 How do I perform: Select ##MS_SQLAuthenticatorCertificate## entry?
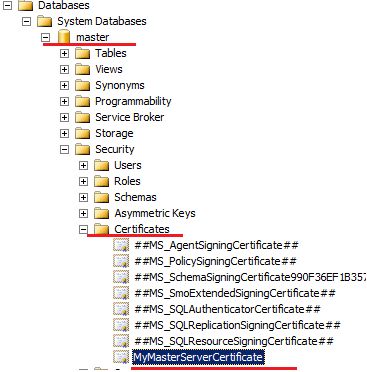click(227, 309)
